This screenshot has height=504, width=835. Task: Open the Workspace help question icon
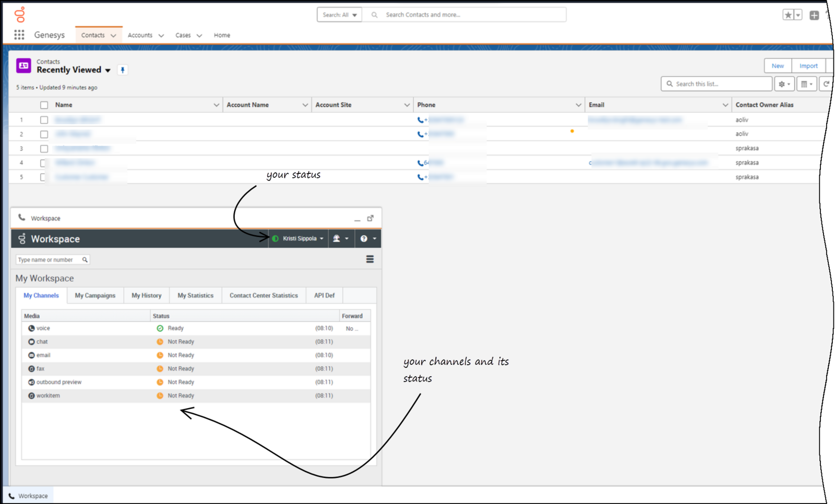click(x=364, y=238)
